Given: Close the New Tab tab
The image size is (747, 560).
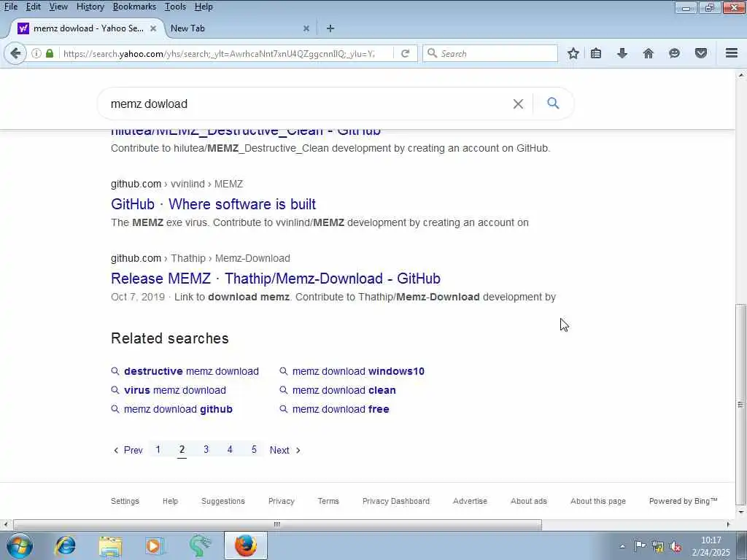Looking at the screenshot, I should [x=306, y=28].
